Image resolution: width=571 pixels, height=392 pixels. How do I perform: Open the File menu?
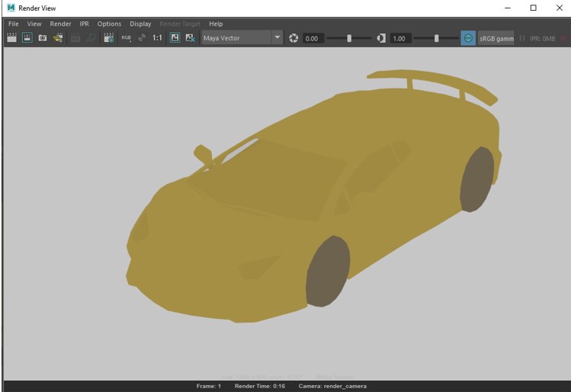pyautogui.click(x=14, y=24)
